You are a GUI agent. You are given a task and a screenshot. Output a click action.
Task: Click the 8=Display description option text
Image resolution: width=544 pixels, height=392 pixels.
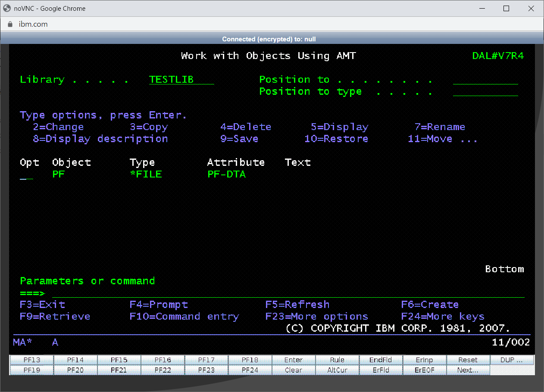tap(100, 139)
